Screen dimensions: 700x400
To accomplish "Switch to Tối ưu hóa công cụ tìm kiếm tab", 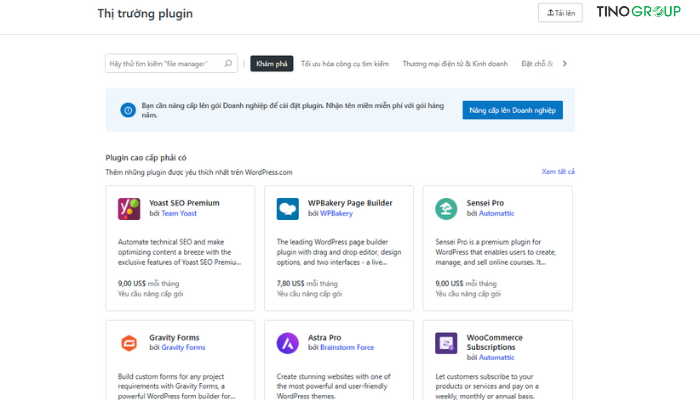I will pyautogui.click(x=345, y=64).
